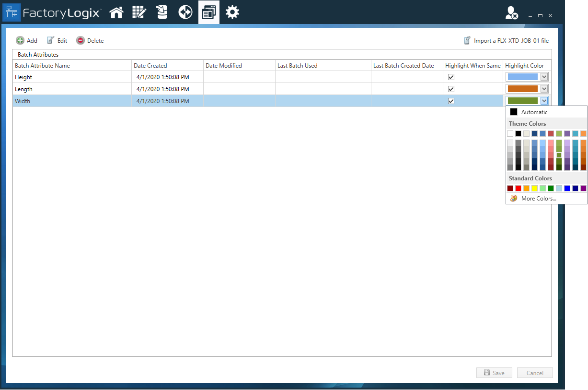588x390 pixels.
Task: Open the grid edit module icon
Action: pyautogui.click(x=139, y=12)
